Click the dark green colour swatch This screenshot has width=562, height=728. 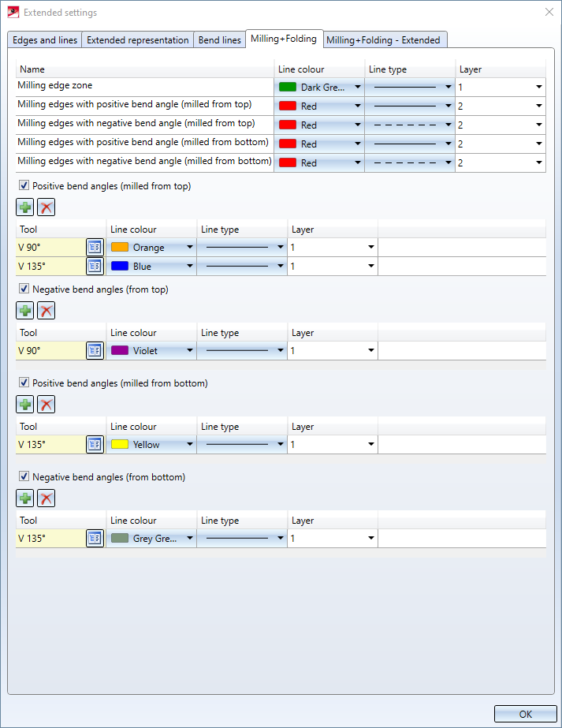pos(288,87)
